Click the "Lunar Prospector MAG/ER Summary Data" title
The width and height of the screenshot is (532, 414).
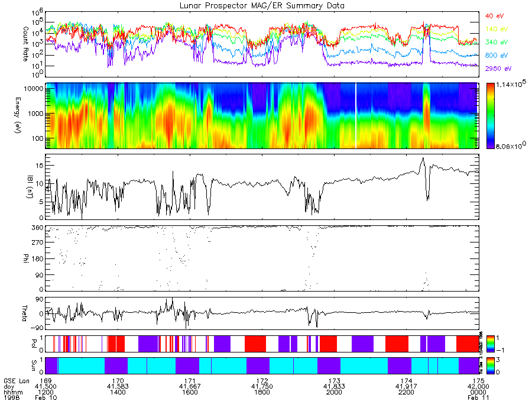[x=262, y=6]
